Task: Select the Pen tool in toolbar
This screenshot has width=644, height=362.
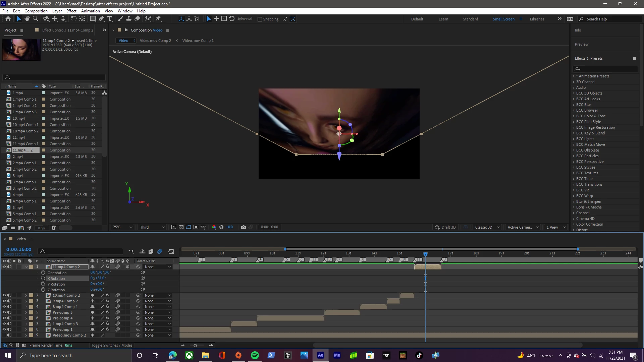Action: (101, 19)
